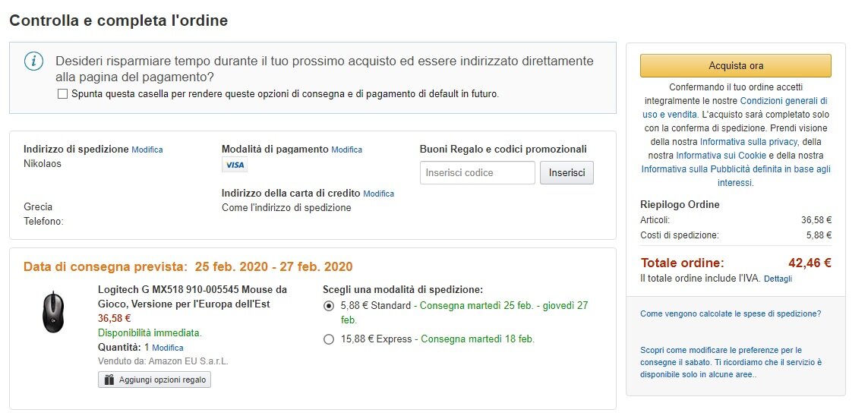This screenshot has height=419, width=868.
Task: Change the credit card billing address
Action: (378, 194)
